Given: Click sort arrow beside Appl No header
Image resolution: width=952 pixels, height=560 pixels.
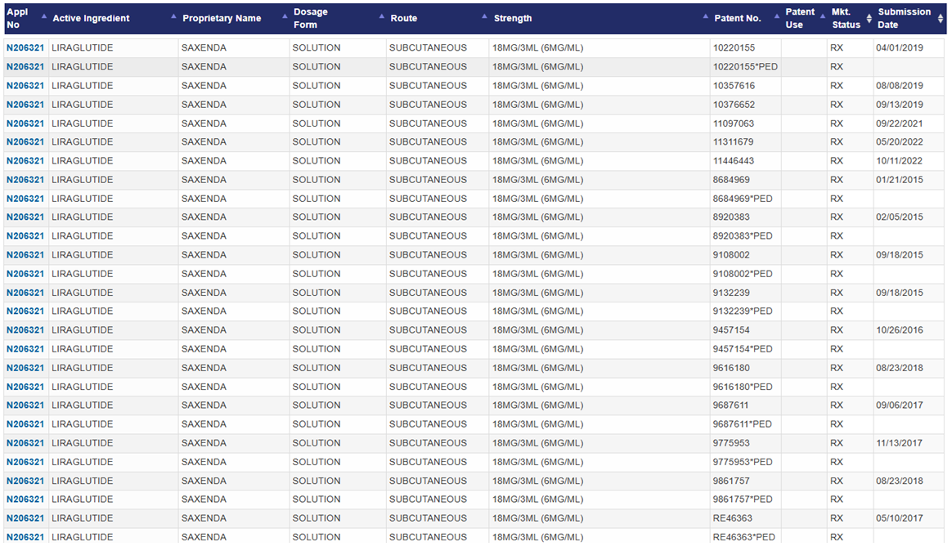Looking at the screenshot, I should click(x=43, y=16).
